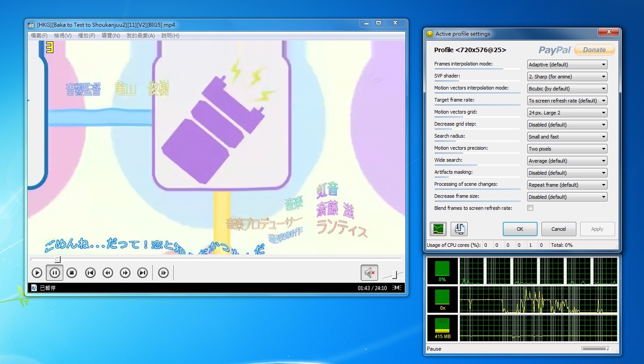Click the player's volume slider
The width and height of the screenshot is (644, 364).
(393, 274)
